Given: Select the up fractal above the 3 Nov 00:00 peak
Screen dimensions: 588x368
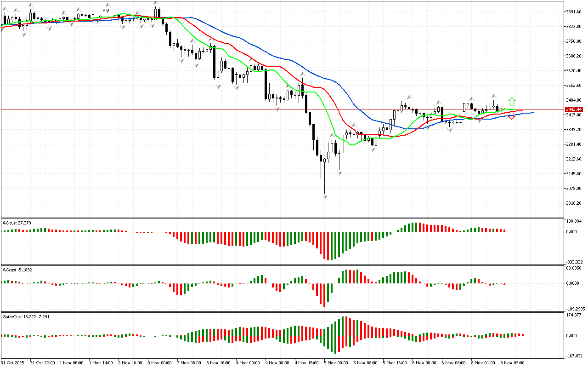Looking at the screenshot, I should click(x=156, y=3).
